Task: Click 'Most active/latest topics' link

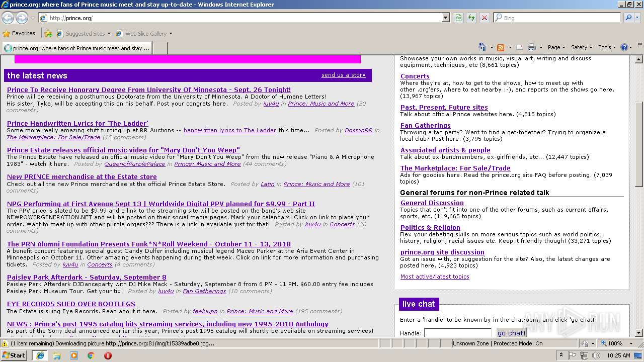Action: pos(435,277)
